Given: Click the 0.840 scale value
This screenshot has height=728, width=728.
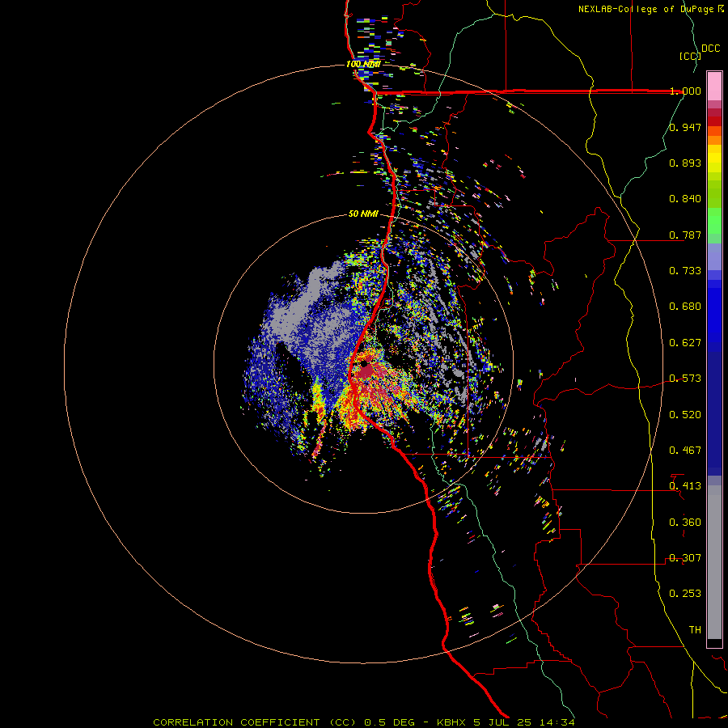Looking at the screenshot, I should (685, 199).
